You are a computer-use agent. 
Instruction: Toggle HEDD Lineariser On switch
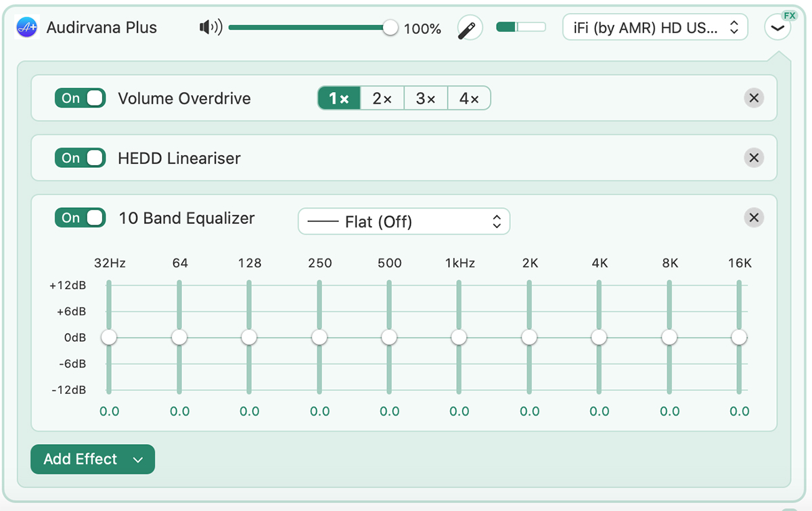click(81, 158)
